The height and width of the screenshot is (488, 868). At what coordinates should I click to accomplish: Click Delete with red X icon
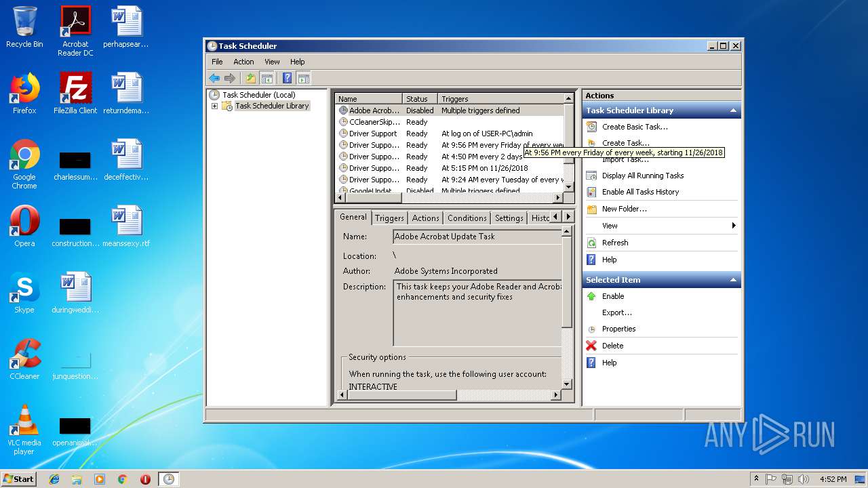pos(612,346)
